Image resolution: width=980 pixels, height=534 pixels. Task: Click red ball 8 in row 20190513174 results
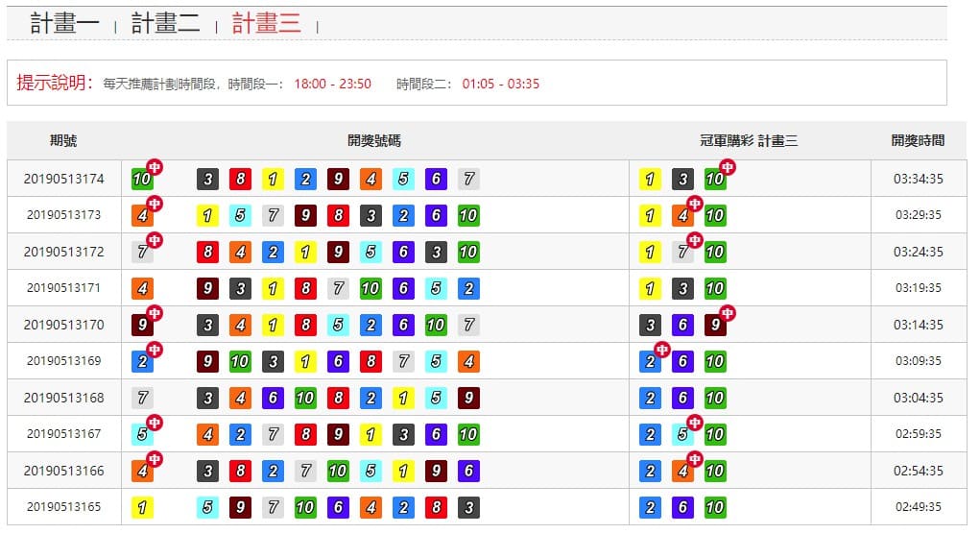241,179
